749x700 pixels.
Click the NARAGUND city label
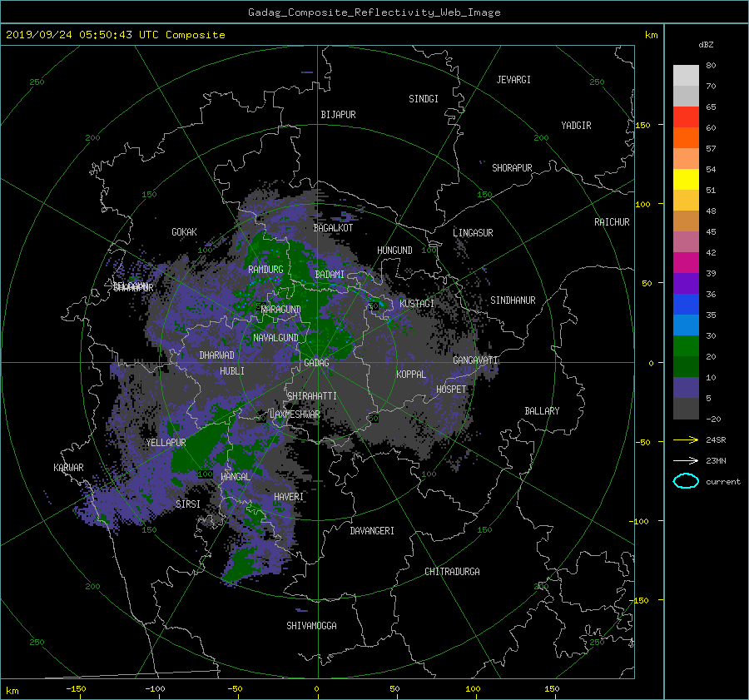pos(281,310)
